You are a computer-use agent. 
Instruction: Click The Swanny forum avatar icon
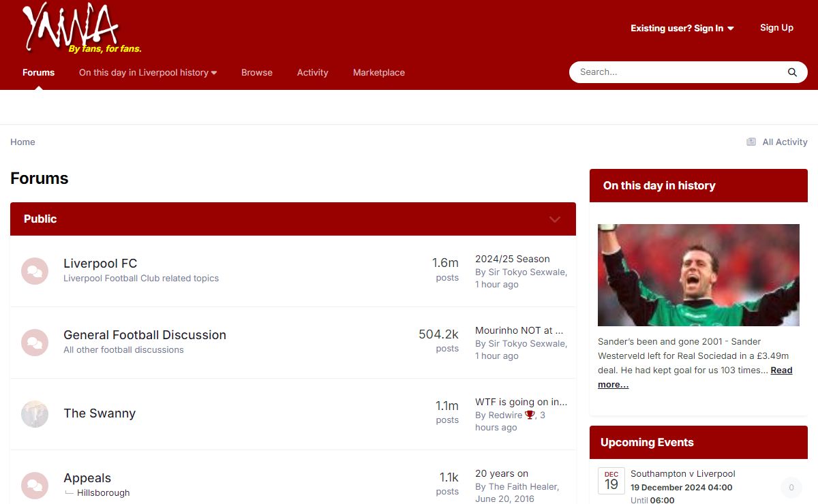(35, 414)
